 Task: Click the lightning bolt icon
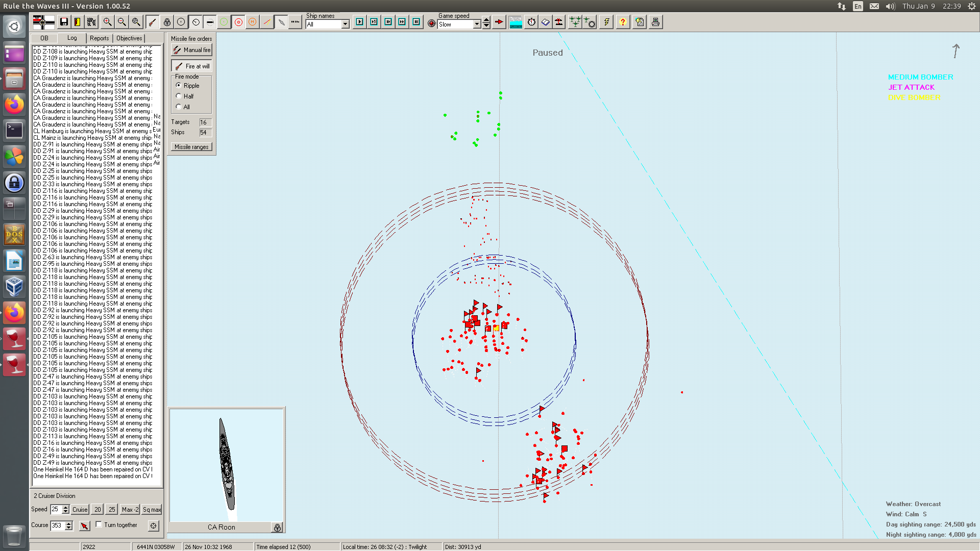click(606, 22)
